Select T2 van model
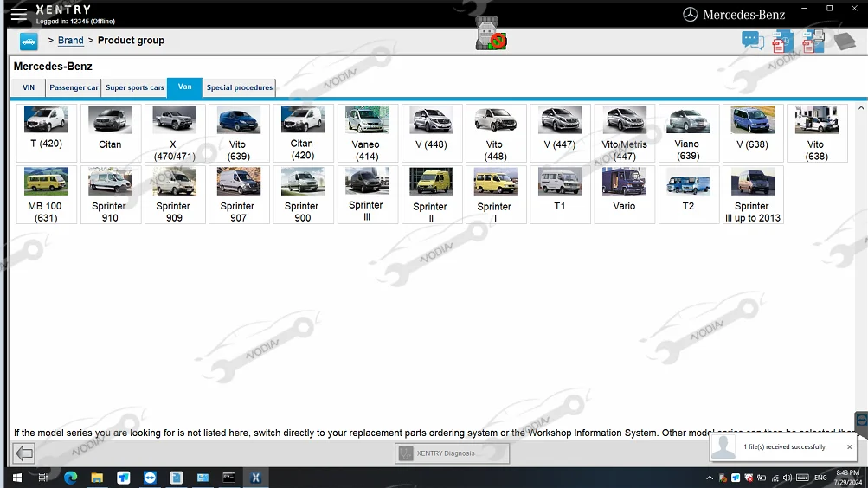 click(688, 195)
